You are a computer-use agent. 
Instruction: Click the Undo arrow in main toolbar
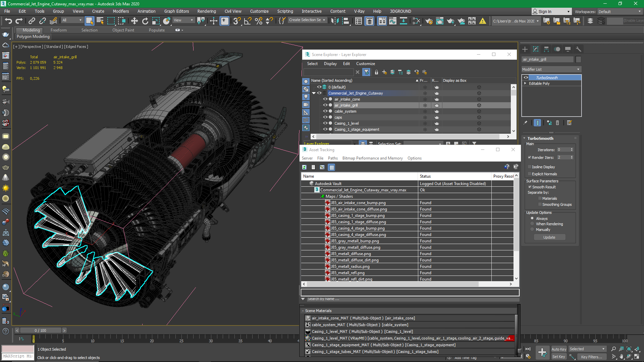8,21
